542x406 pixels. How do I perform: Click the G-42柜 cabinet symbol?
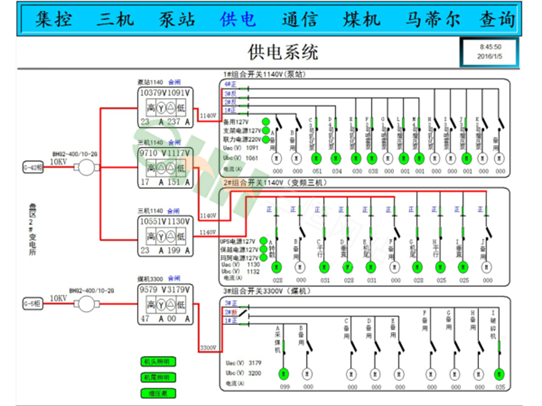33,168
